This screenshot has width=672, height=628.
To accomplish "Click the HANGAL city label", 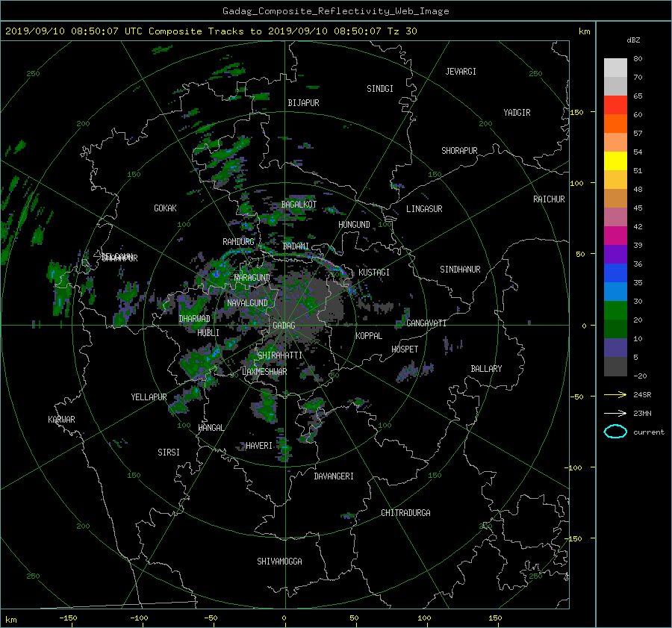I will point(211,428).
